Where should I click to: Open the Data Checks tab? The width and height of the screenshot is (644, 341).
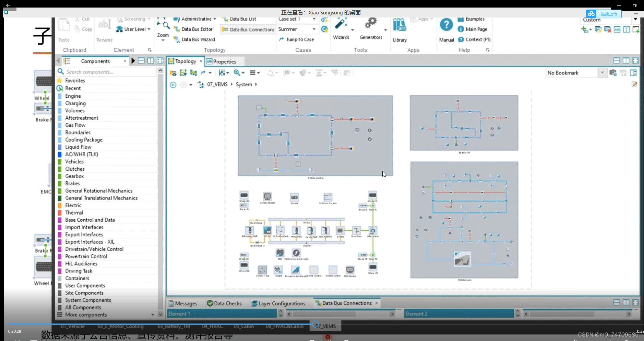224,303
